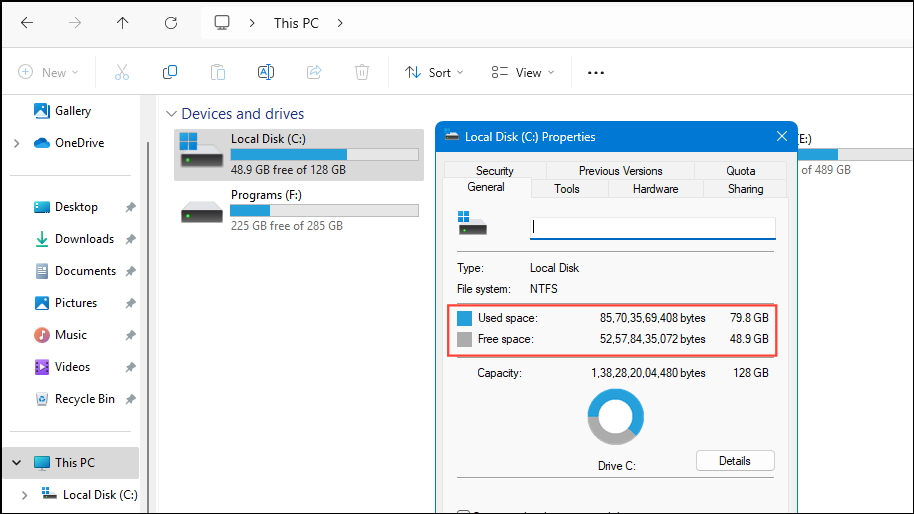Expand Local Disk (C:) in sidebar tree
This screenshot has width=914, height=514.
coord(24,495)
